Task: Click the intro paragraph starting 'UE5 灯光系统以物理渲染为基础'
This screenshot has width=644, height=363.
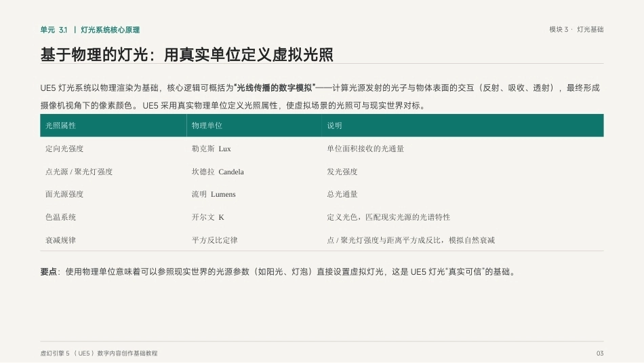Action: pyautogui.click(x=321, y=96)
